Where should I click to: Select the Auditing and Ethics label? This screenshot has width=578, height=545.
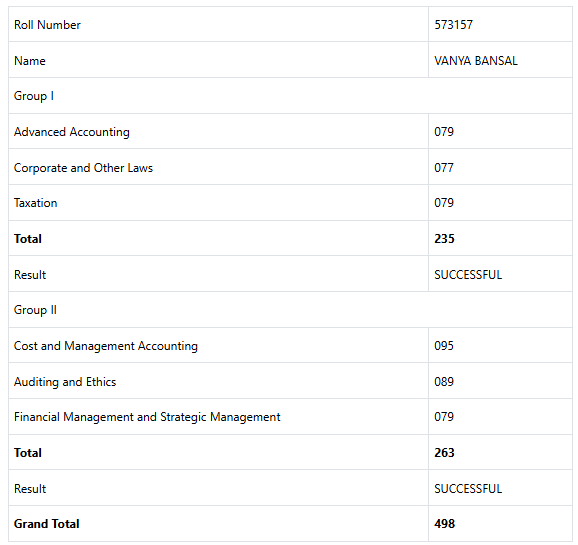coord(65,382)
